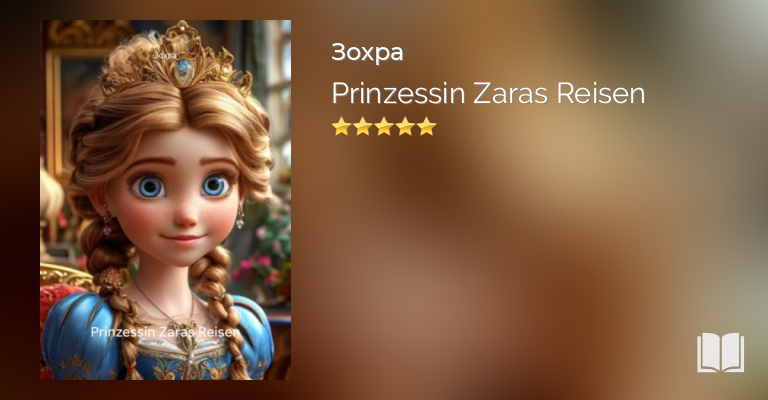Open the author name Зохра heading
Screen dimensions: 768x400
coord(367,52)
